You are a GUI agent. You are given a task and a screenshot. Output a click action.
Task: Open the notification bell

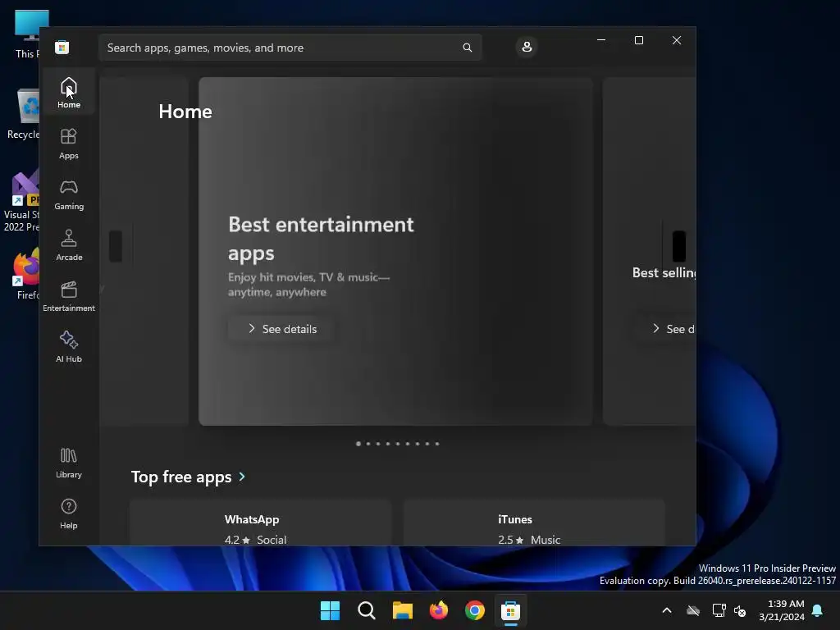(818, 610)
